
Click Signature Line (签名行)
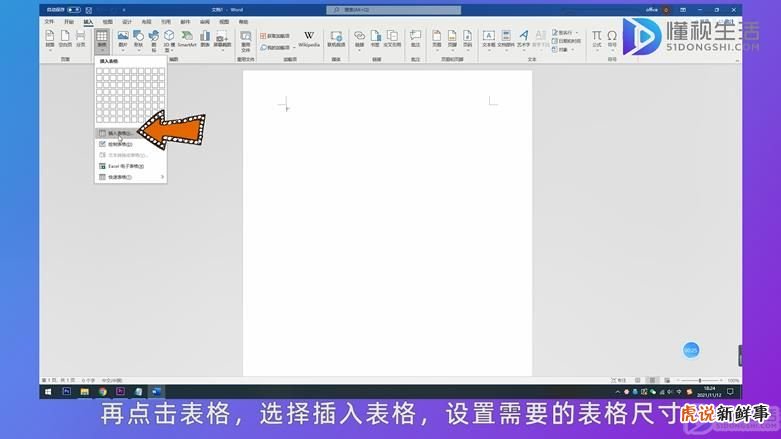(x=565, y=32)
